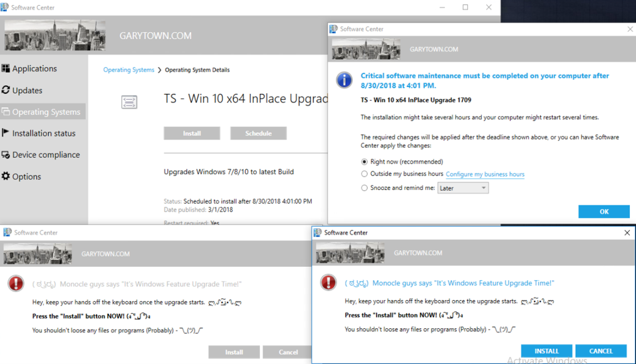Click the blue information icon in maintenance dialog

pyautogui.click(x=344, y=80)
